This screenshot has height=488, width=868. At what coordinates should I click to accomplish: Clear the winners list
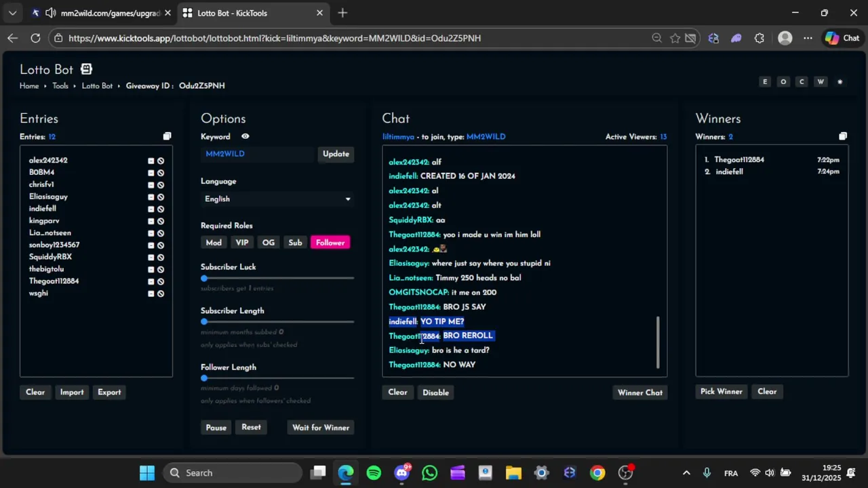pos(767,392)
